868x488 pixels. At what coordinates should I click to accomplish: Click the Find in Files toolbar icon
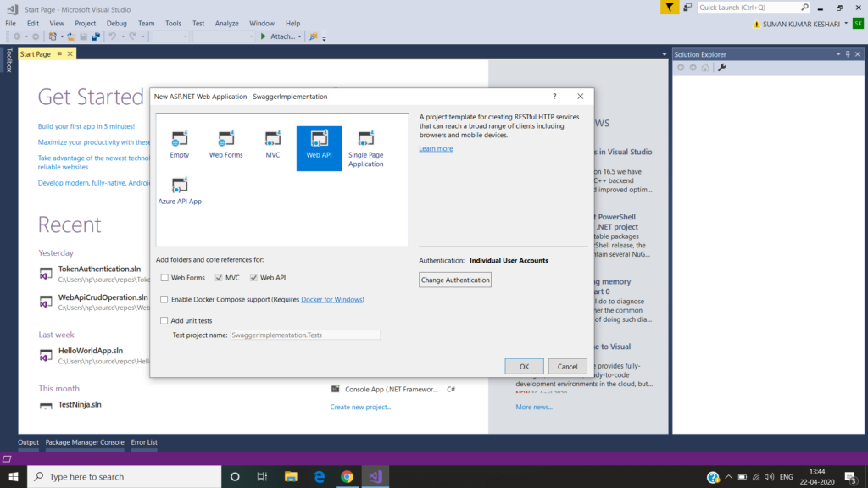(314, 36)
